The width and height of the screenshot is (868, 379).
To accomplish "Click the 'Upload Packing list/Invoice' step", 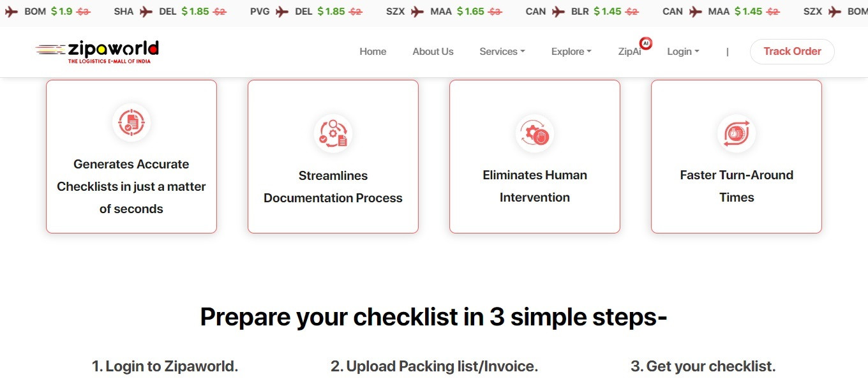I will [434, 366].
